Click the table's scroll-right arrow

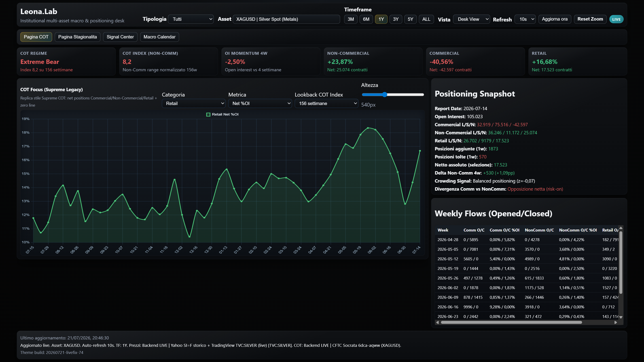616,322
